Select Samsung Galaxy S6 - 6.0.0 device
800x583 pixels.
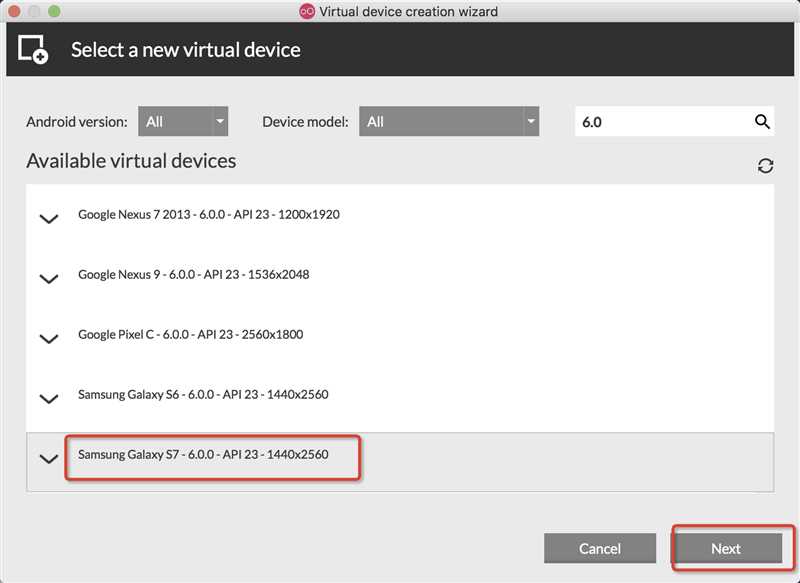coord(400,395)
